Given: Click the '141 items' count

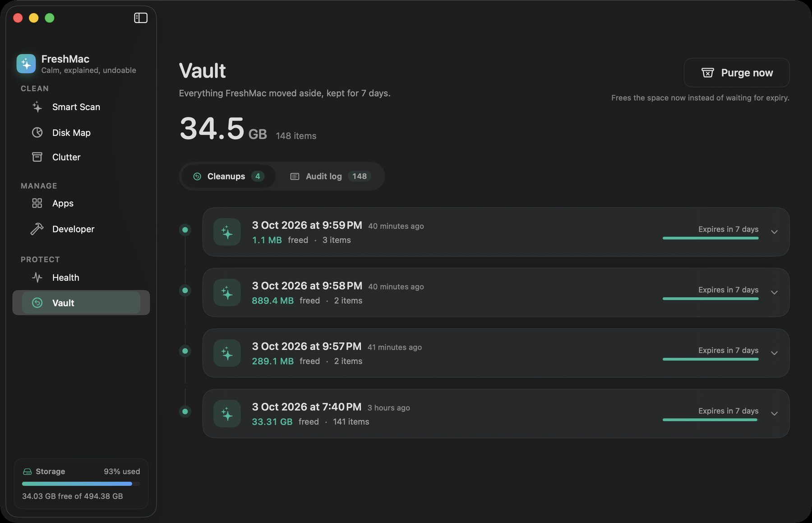Looking at the screenshot, I should (351, 422).
